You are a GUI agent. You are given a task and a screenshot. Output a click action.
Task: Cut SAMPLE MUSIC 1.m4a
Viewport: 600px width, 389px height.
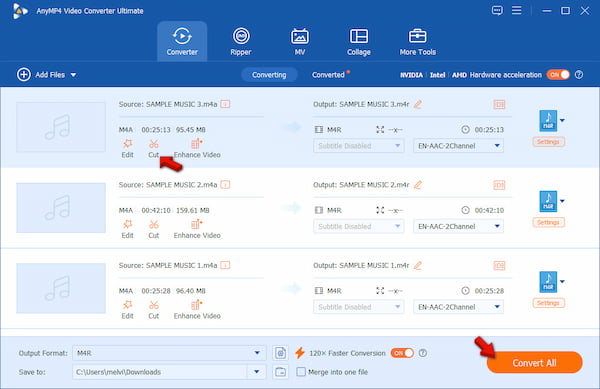click(153, 310)
